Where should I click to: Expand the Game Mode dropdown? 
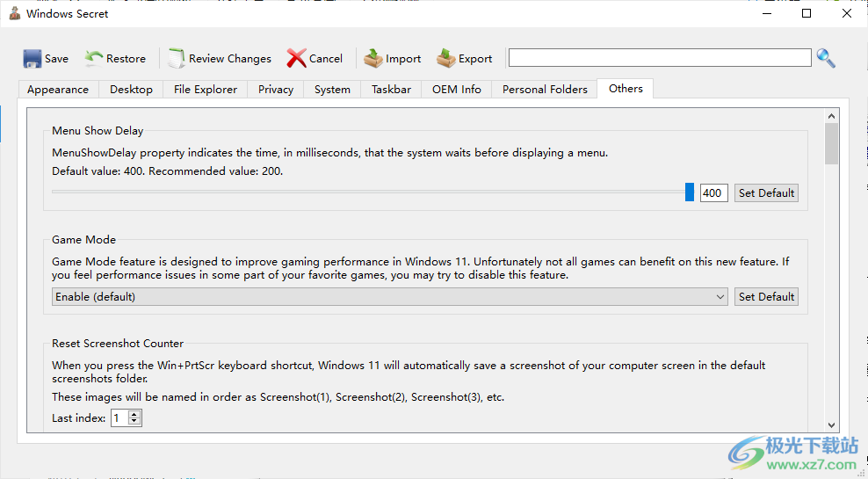[720, 297]
